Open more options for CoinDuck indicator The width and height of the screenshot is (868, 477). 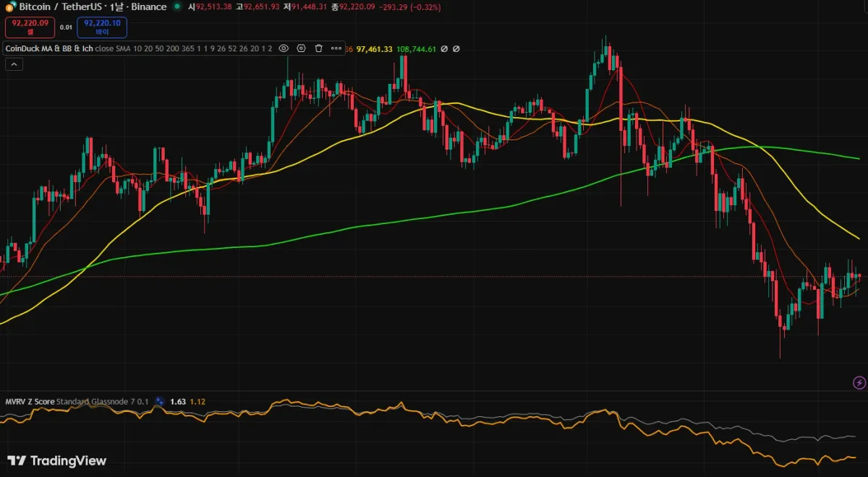click(x=336, y=48)
